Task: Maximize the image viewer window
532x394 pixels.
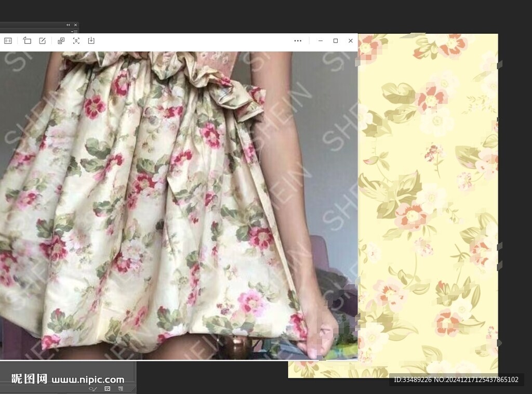Action: [x=336, y=41]
